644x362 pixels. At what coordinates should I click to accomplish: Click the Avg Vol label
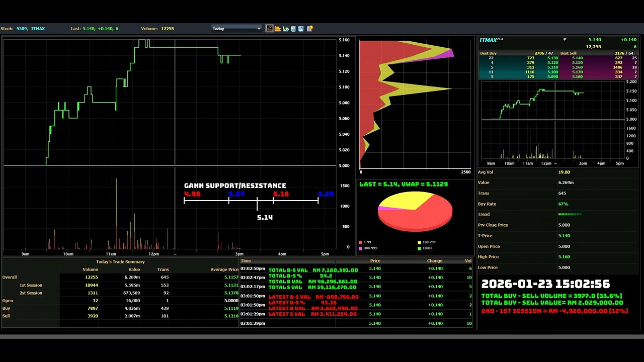[486, 172]
